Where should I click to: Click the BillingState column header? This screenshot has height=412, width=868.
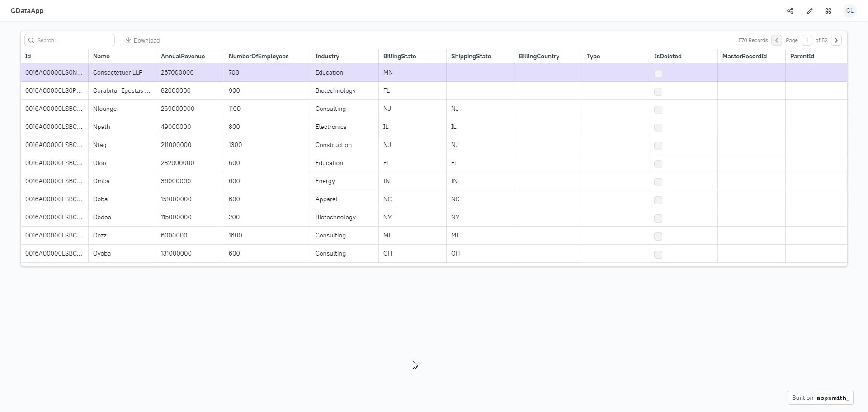point(399,57)
